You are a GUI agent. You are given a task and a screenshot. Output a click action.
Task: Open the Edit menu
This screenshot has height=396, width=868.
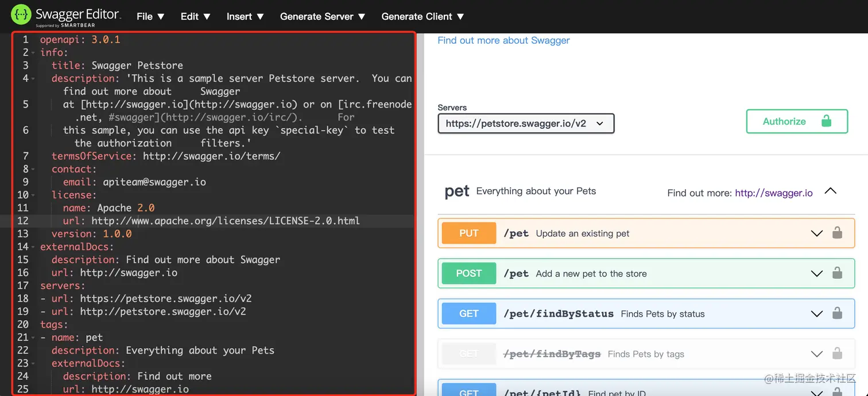[x=195, y=17]
